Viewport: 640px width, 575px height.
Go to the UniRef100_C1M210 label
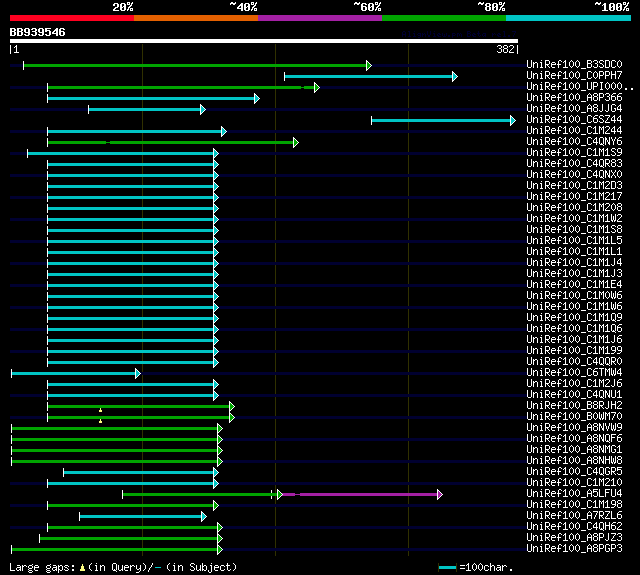574,483
